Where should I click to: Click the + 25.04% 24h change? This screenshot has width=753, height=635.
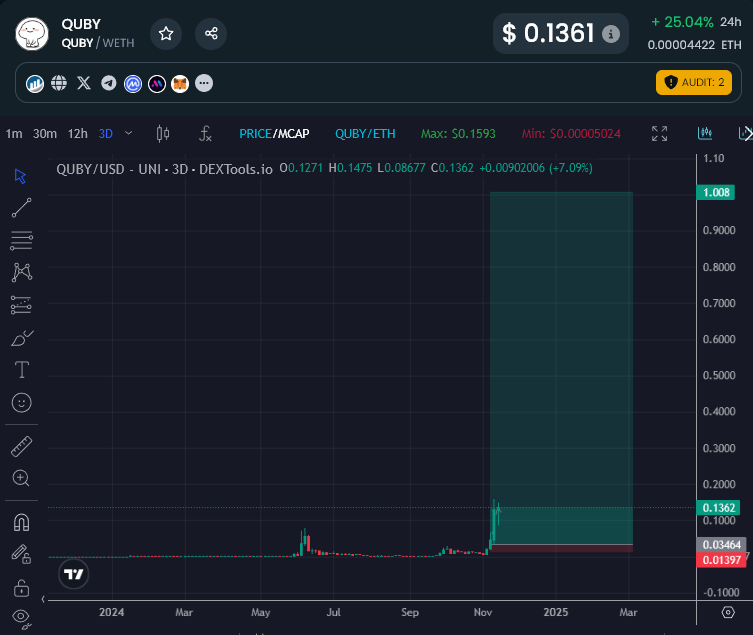click(696, 22)
